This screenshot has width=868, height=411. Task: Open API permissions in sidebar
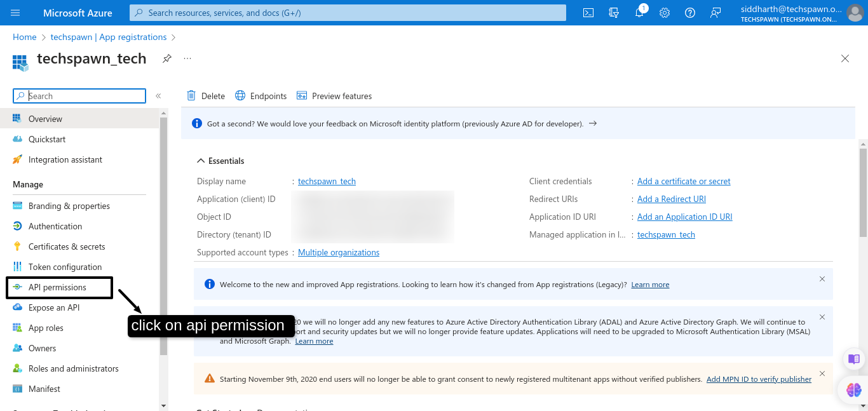pos(57,287)
